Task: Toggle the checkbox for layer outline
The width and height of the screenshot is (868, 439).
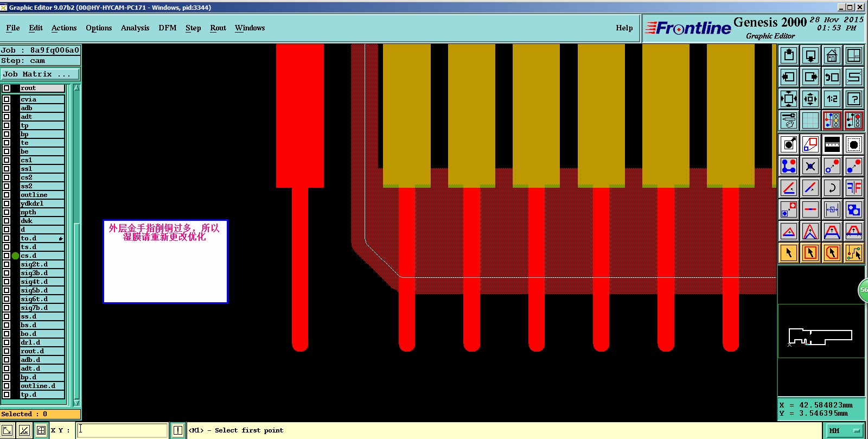Action: point(7,195)
